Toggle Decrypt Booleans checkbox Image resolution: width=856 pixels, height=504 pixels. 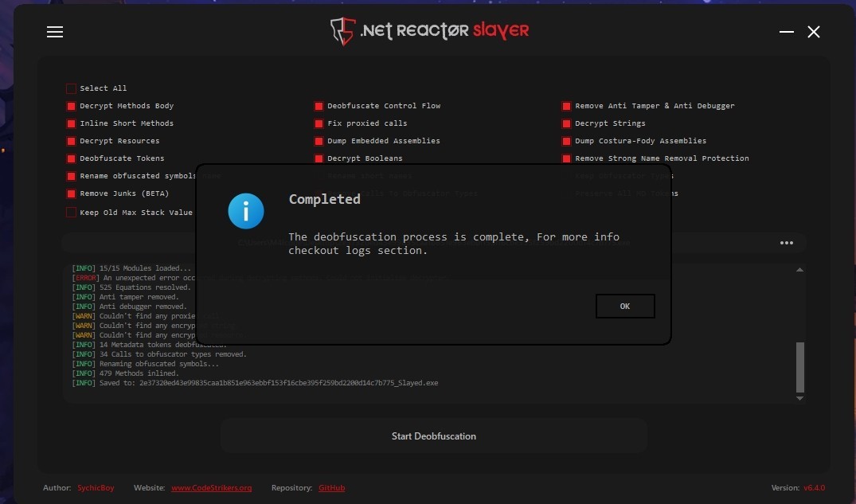[319, 158]
